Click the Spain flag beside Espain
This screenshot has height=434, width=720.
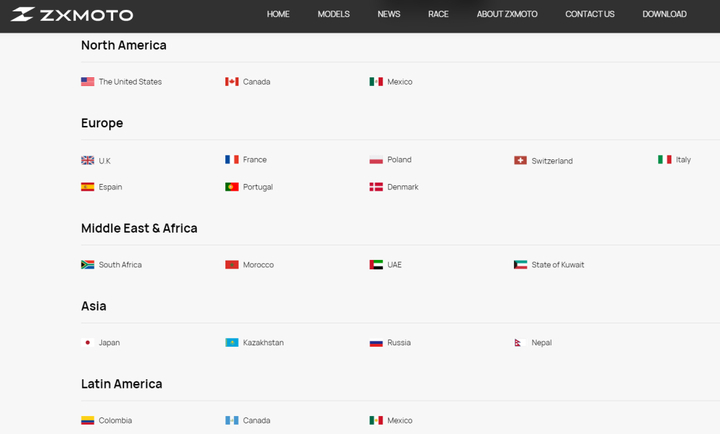[88, 187]
